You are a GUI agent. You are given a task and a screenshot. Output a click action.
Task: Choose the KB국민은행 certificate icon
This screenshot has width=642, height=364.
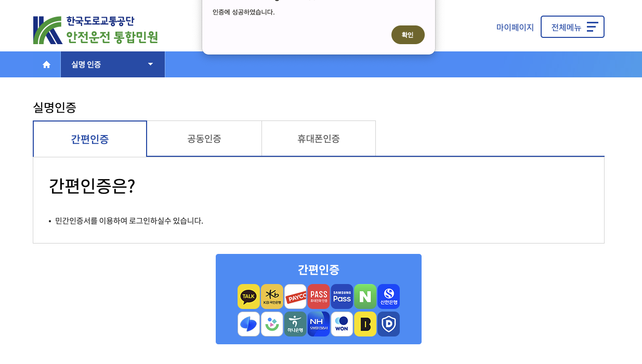coord(272,296)
